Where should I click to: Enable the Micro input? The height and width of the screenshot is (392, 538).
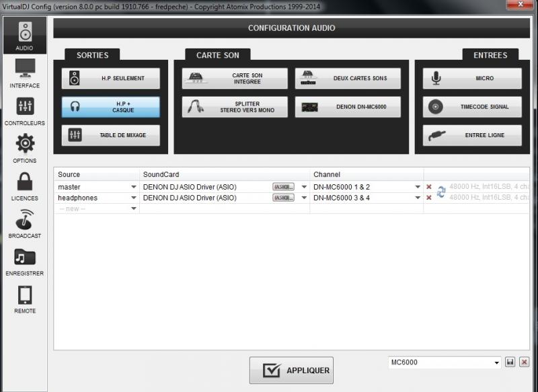[x=472, y=78]
